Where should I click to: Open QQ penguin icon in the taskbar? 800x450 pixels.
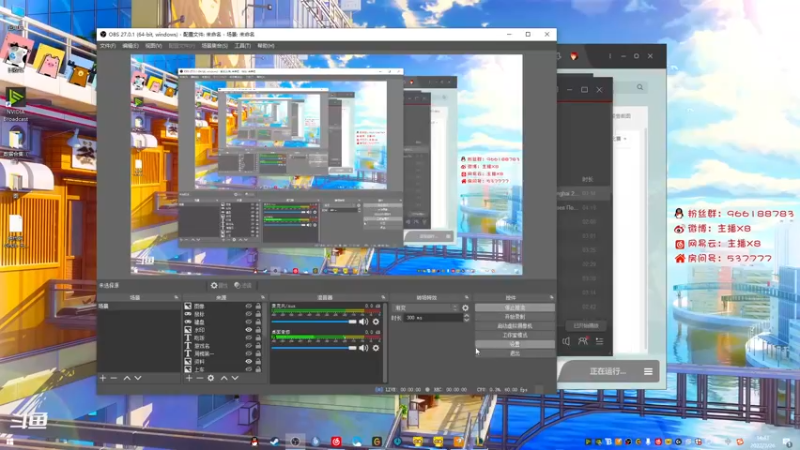[x=254, y=441]
